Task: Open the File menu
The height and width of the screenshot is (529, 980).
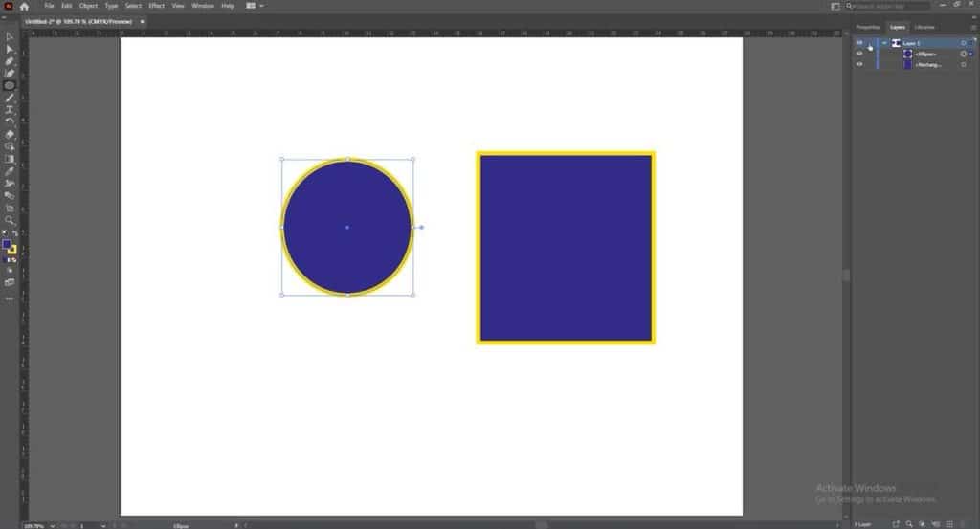Action: click(49, 6)
